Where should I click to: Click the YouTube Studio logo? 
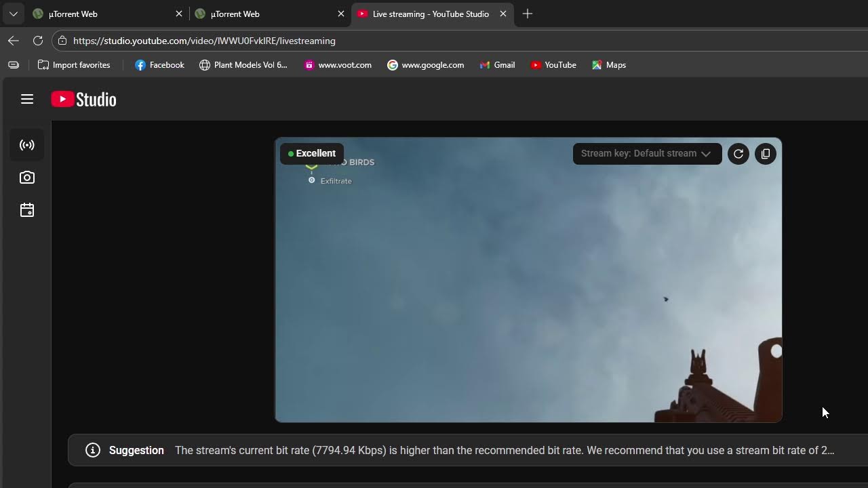tap(83, 100)
